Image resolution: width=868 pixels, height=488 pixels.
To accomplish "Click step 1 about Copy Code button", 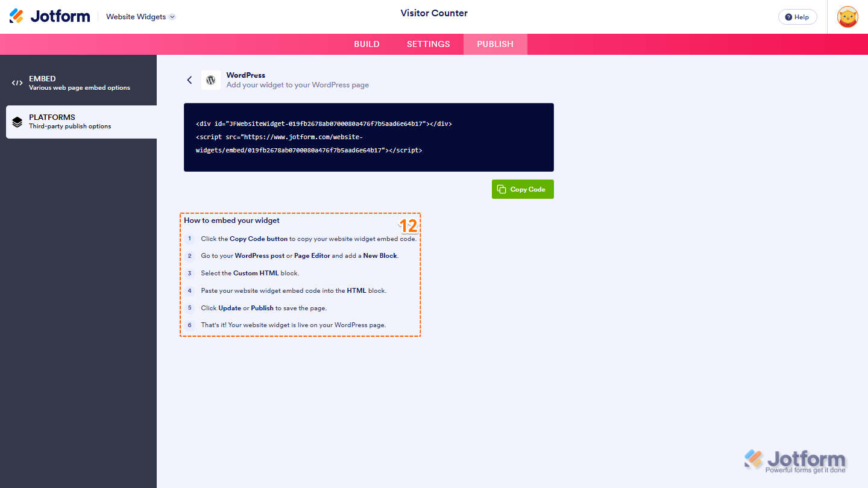I will (300, 239).
